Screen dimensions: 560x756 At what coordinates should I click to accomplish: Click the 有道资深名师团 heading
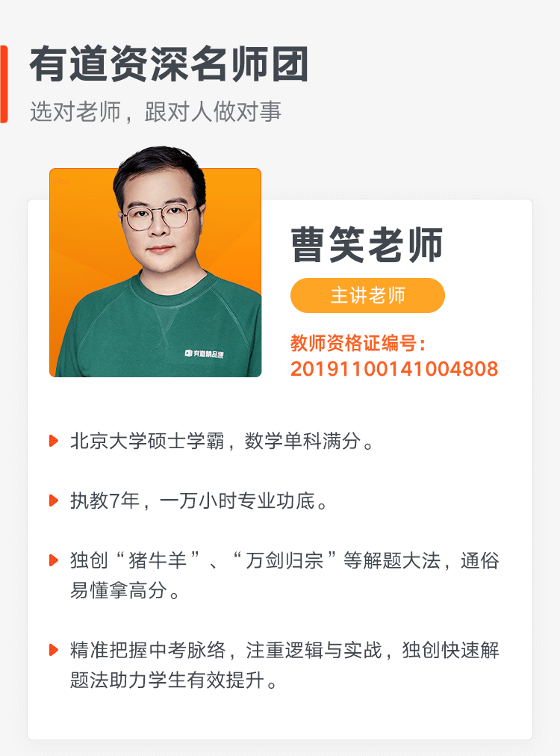(x=169, y=64)
